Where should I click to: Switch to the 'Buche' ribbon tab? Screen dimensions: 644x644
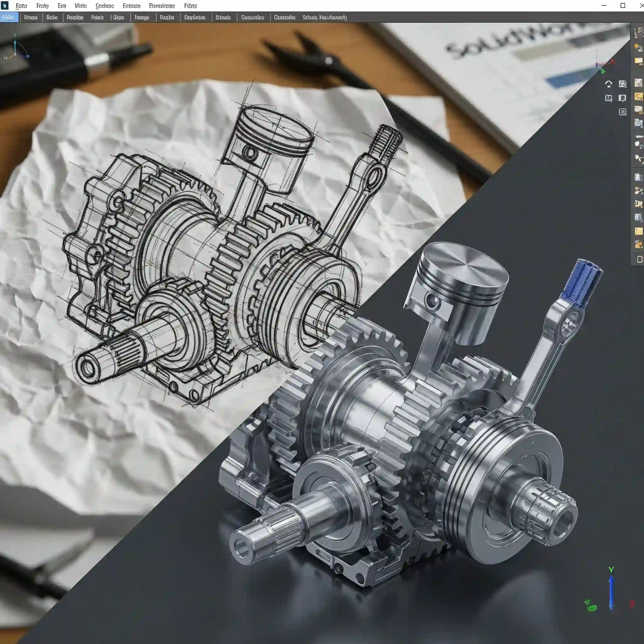pos(167,17)
